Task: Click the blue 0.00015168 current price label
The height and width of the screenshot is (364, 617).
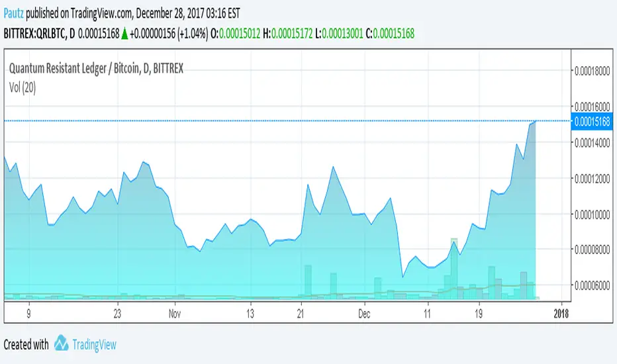Action: (592, 121)
